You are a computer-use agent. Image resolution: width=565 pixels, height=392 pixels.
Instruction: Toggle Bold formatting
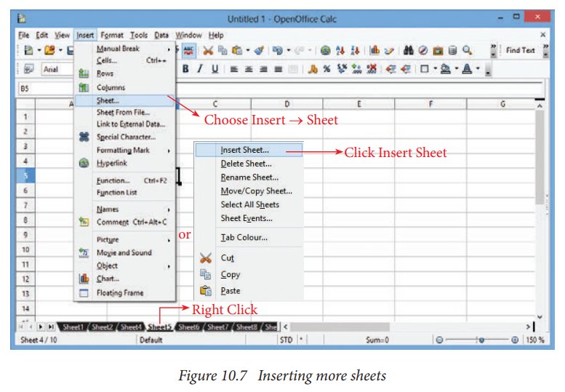185,69
